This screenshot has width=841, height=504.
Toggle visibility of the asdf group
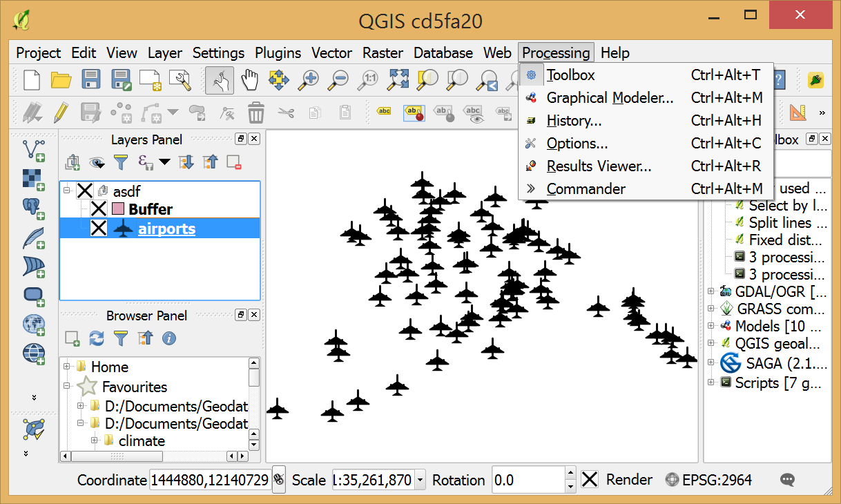pos(84,191)
